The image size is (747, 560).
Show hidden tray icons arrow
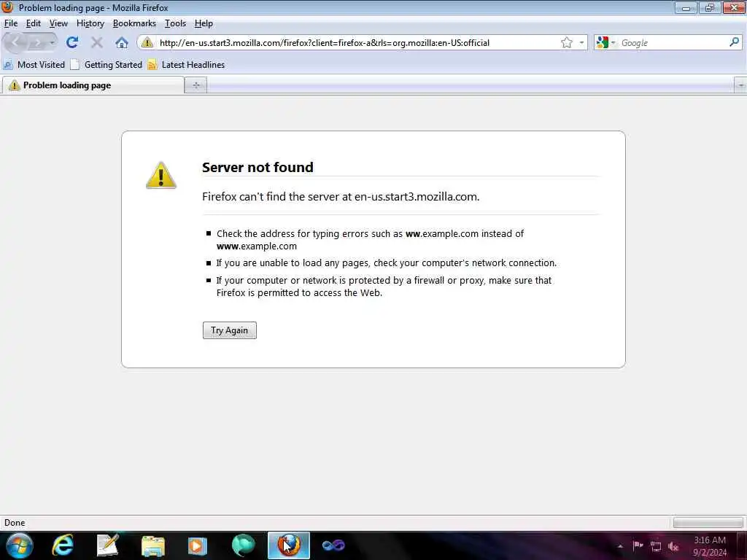(x=620, y=547)
